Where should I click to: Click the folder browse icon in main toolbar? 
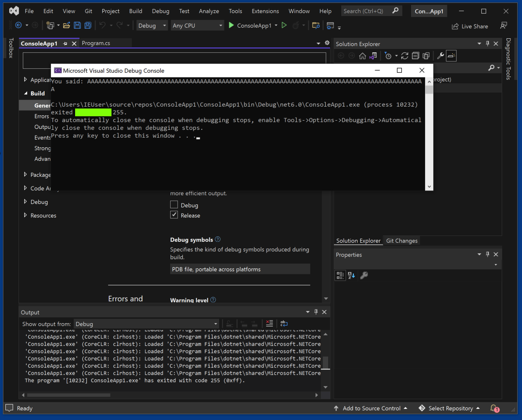pos(316,25)
